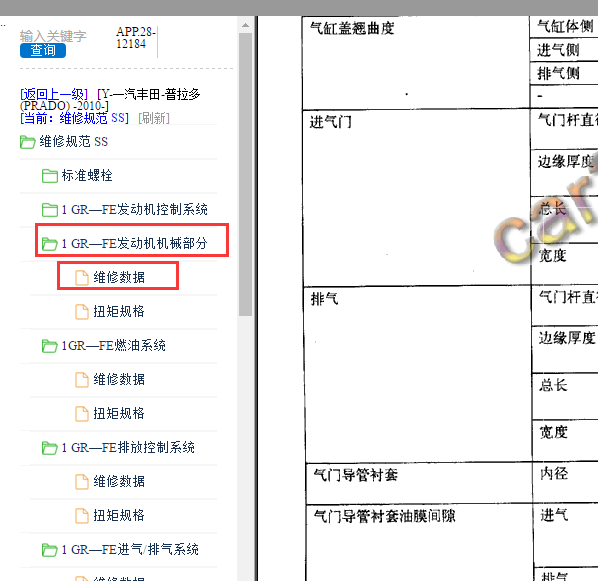Select the 维修规范 SS tree label
This screenshot has width=598, height=581.
74,142
